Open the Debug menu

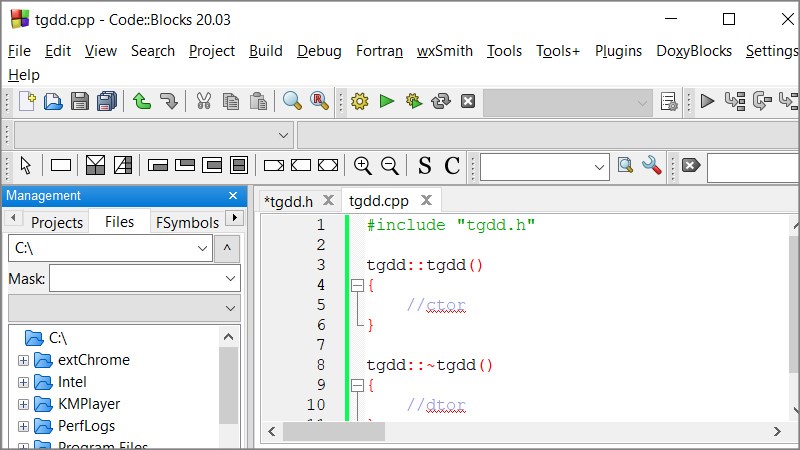point(319,51)
